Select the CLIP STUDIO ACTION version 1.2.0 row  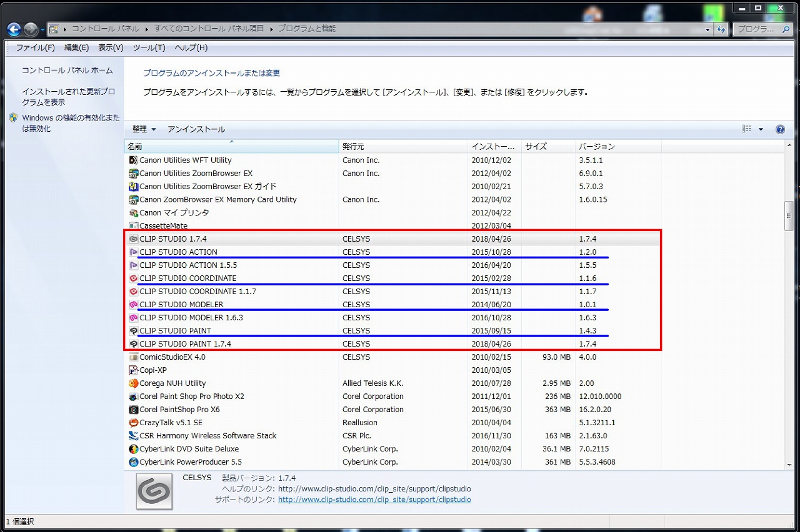tap(392, 252)
